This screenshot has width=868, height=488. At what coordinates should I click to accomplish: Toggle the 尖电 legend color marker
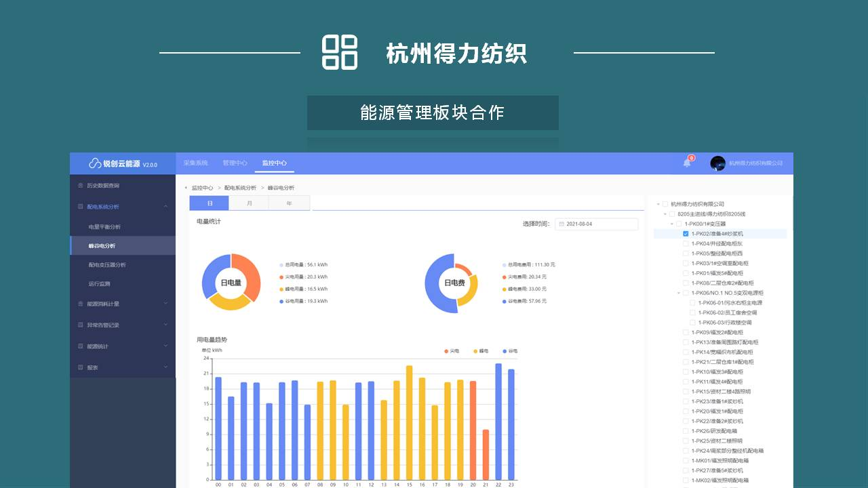tap(446, 351)
